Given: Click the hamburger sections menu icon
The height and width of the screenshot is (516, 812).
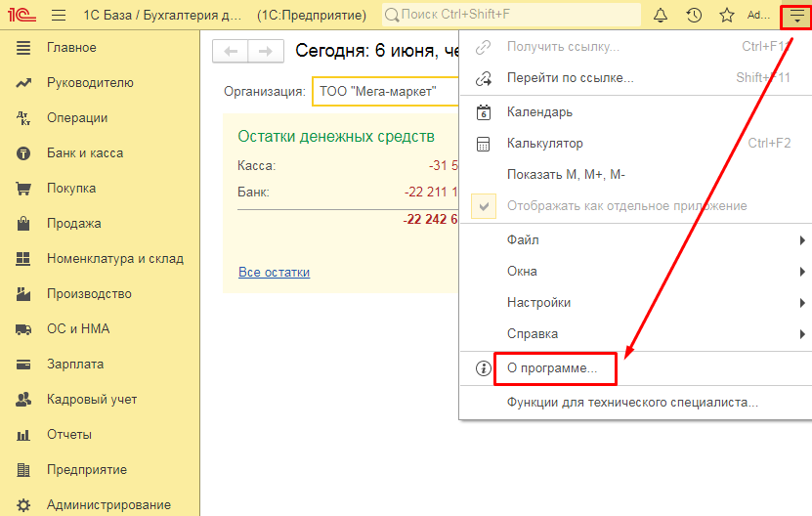Looking at the screenshot, I should (x=59, y=16).
